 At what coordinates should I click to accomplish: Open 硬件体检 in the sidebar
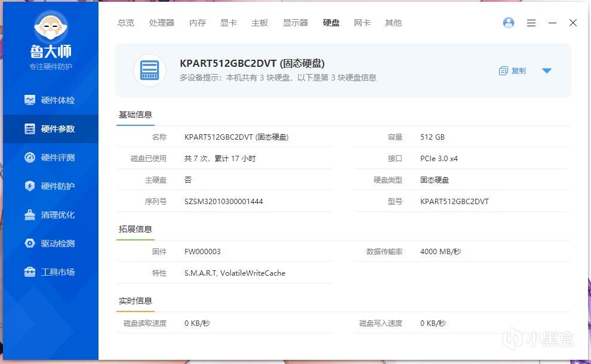pyautogui.click(x=50, y=100)
